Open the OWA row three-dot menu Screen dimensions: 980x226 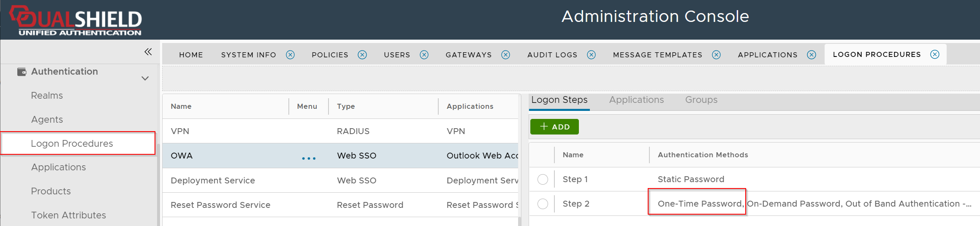(x=309, y=158)
